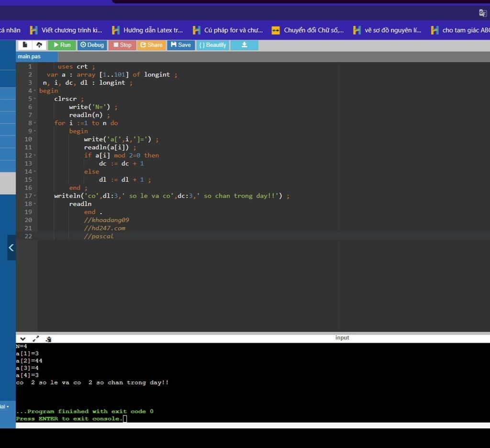Open bookmark 'Viết chương trình ki...'
Viewport: 490px width, 448px height.
pyautogui.click(x=66, y=30)
